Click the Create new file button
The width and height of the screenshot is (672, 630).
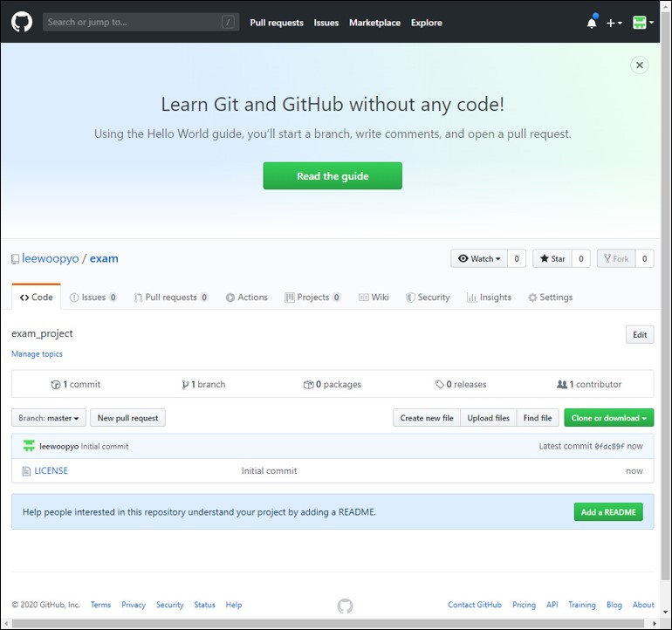coord(427,418)
